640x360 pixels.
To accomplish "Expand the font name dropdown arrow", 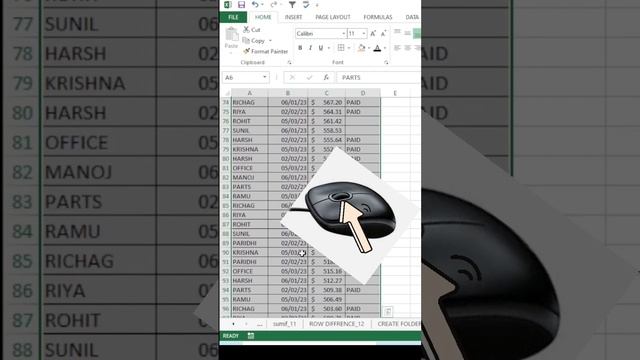I will [344, 33].
